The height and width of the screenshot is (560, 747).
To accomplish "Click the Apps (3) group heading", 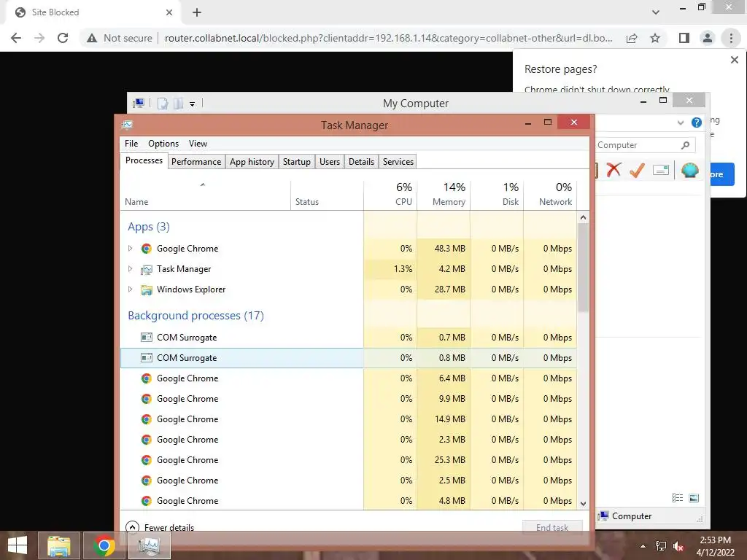I will (x=149, y=227).
